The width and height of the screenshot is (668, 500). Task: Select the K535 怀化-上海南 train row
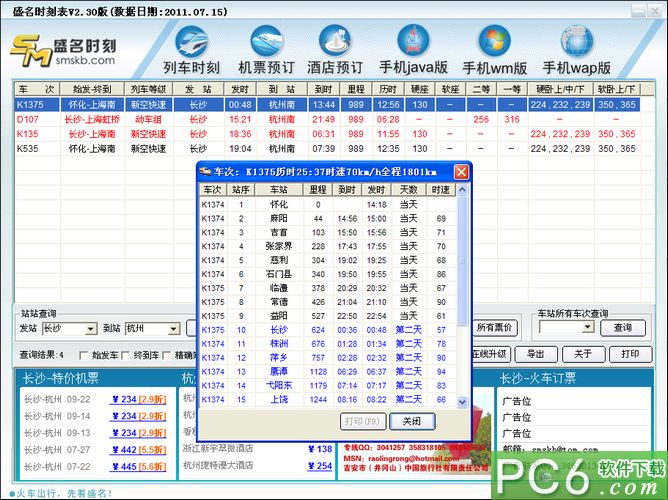click(x=327, y=149)
